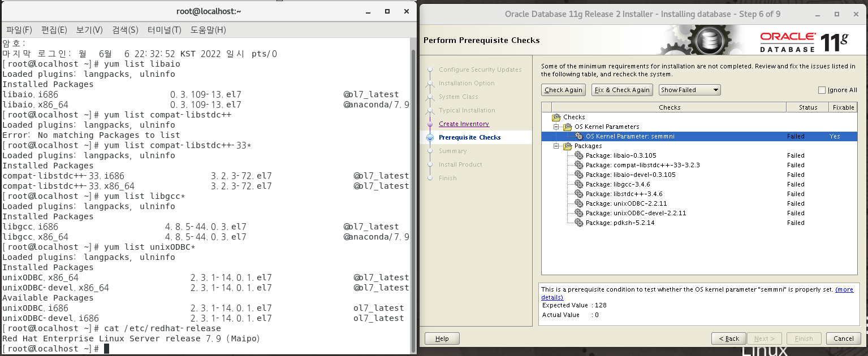Select the Package: libstdc++-3.4.6 row
The image size is (868, 356).
pos(699,194)
